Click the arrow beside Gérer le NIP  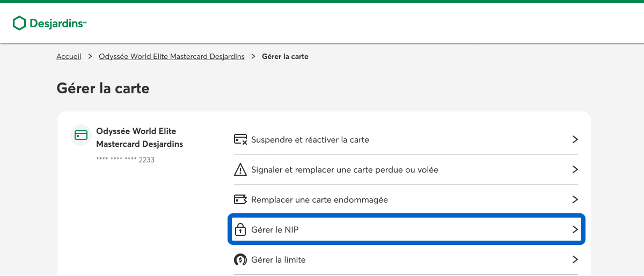(575, 230)
